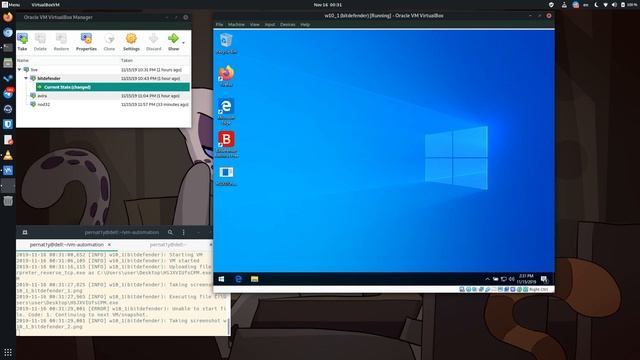
Task: Click the 'Right Ctrl' host key indicator
Action: click(x=539, y=289)
